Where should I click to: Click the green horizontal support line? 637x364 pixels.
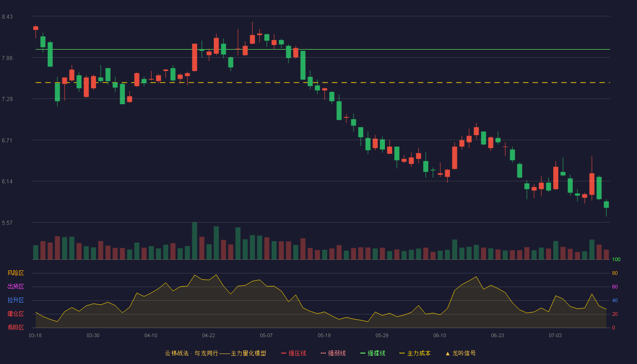coord(323,49)
